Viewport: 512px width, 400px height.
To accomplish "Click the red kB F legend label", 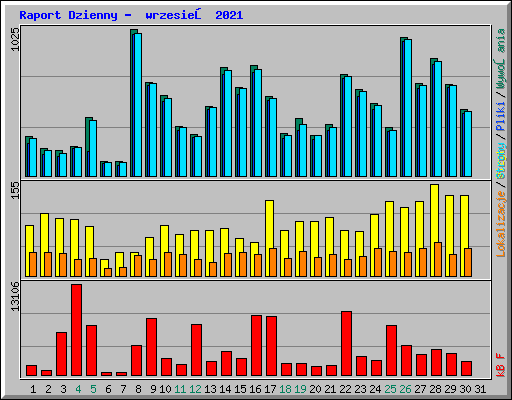I will pos(501,365).
